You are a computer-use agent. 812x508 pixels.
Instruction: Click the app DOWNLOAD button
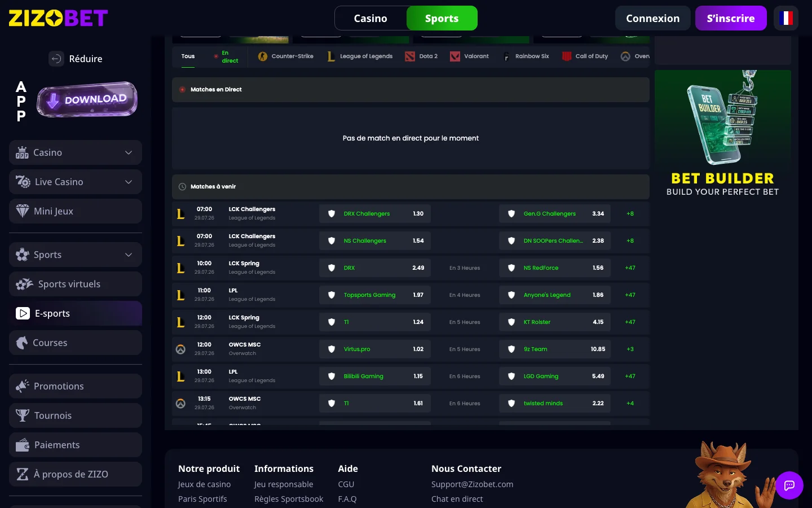point(87,99)
